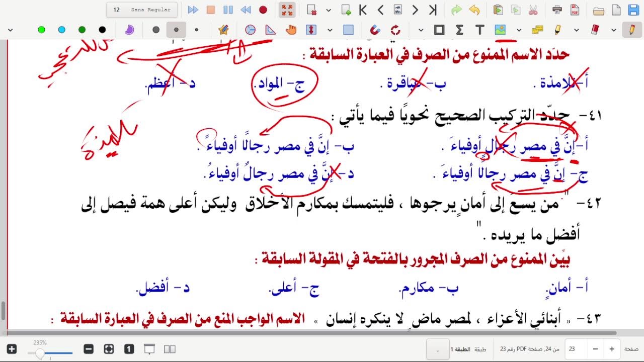Open the delete page dropdown arrow

329,10
